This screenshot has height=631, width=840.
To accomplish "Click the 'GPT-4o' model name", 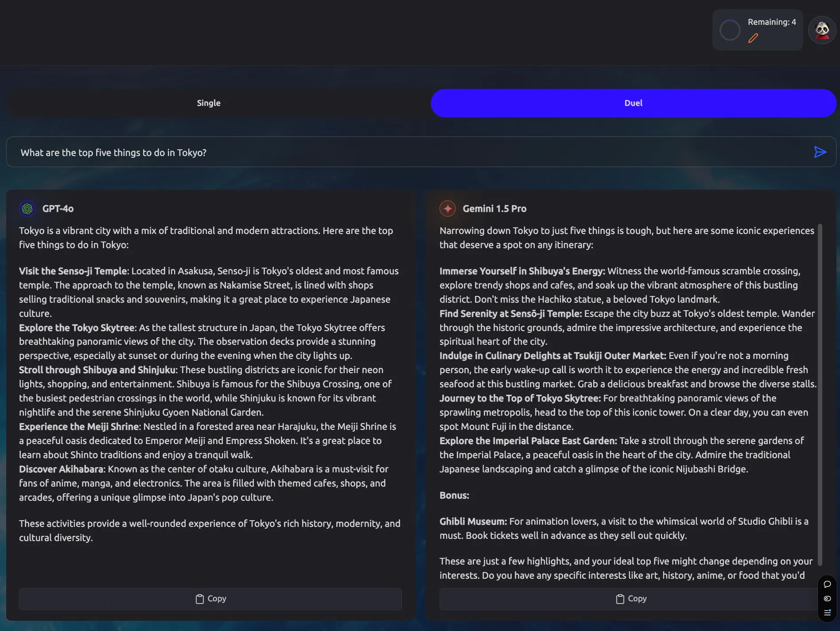I will point(58,209).
